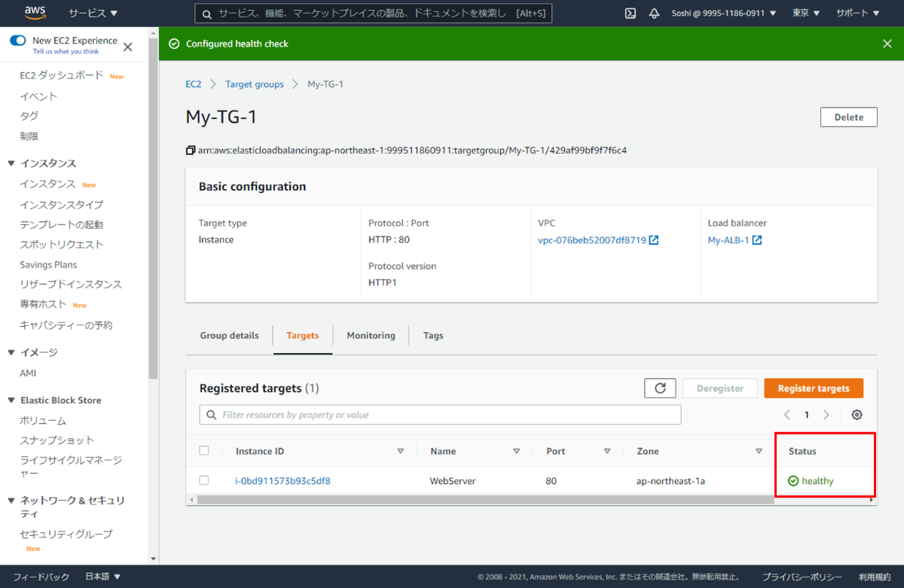
Task: Focus the AWS top search field
Action: pyautogui.click(x=373, y=14)
